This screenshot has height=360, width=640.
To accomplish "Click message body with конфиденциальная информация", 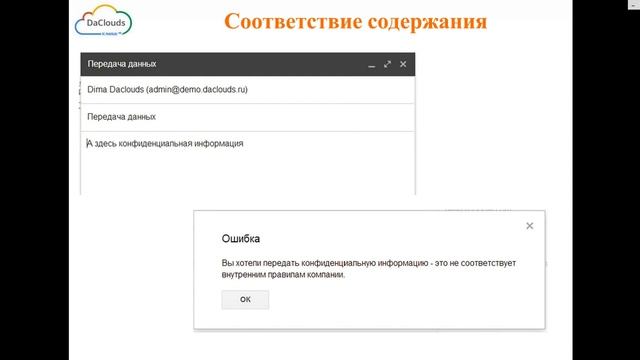I will coord(248,163).
